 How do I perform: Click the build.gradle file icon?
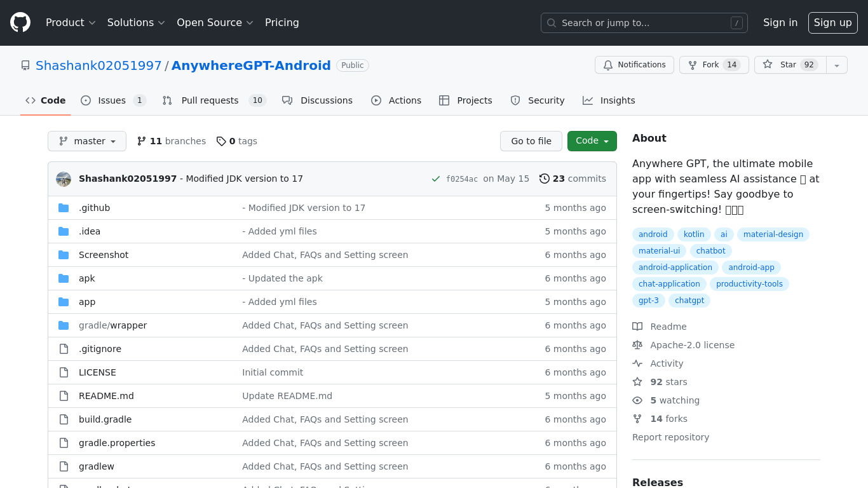pos(64,419)
